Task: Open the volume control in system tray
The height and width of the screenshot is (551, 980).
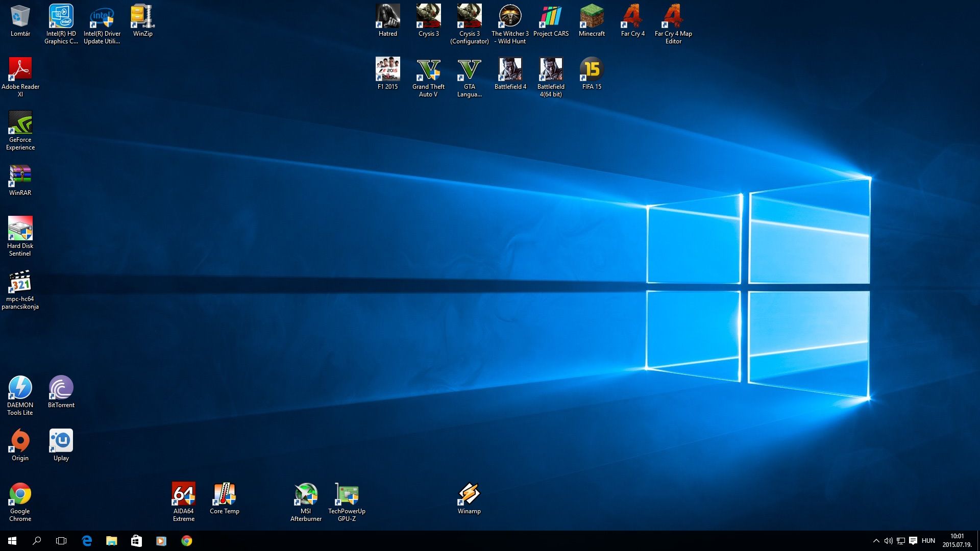Action: click(x=888, y=541)
